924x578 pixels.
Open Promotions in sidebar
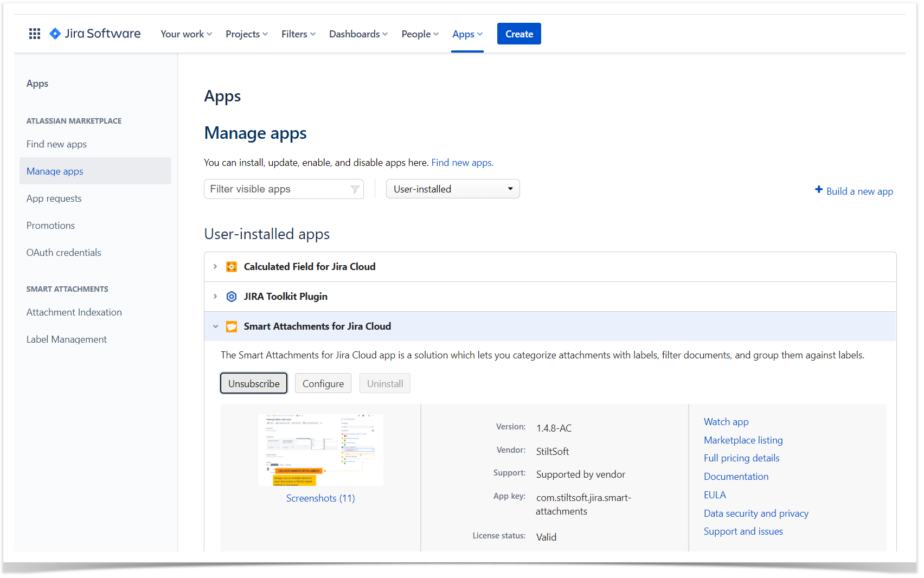(x=50, y=226)
